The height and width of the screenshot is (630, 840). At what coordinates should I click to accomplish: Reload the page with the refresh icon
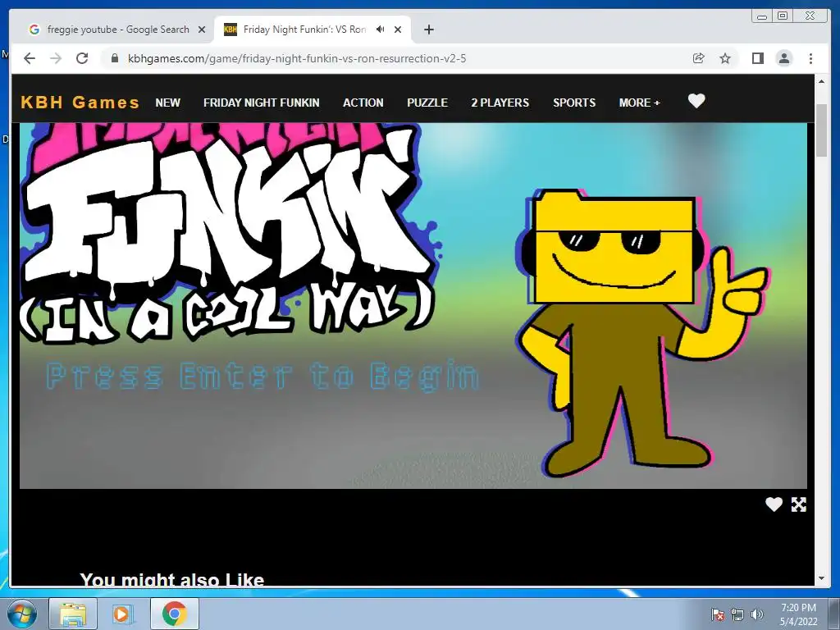pos(82,58)
